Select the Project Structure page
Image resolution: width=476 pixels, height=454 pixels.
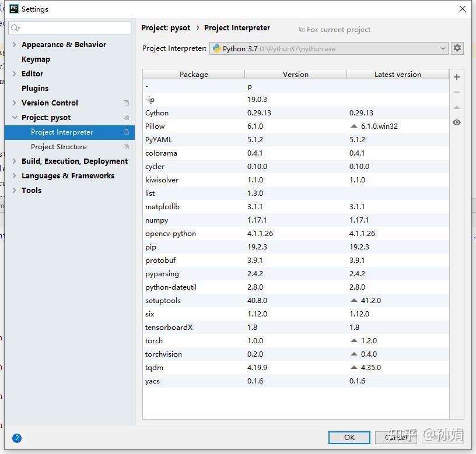click(69, 147)
